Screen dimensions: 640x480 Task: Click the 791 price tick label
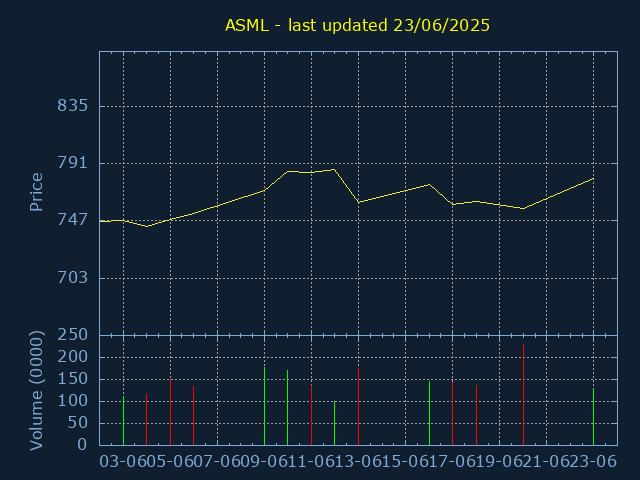(x=72, y=163)
